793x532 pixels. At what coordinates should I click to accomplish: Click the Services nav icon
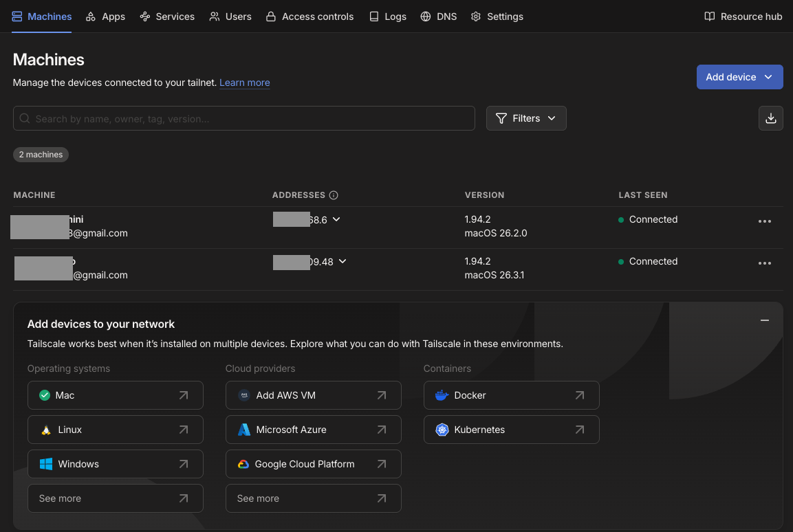point(144,16)
